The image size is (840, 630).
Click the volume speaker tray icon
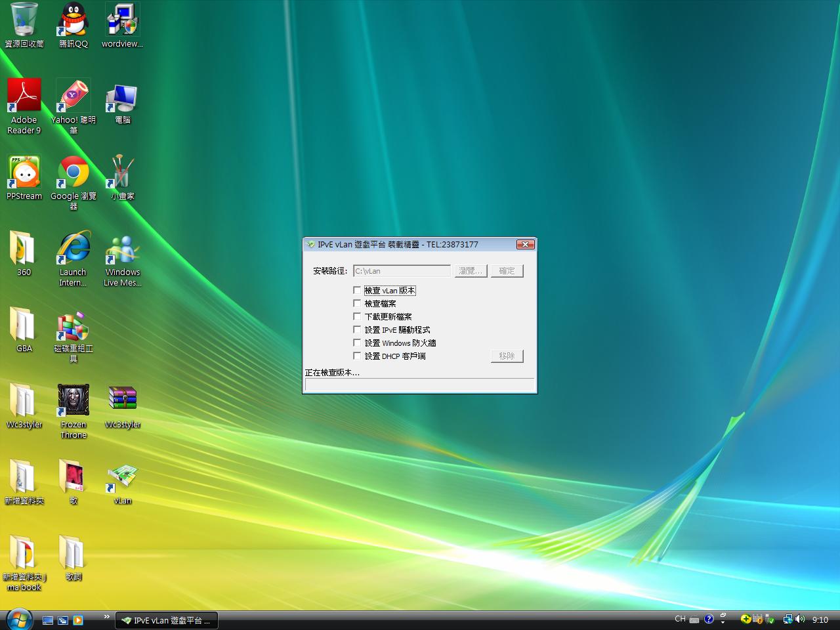(800, 619)
